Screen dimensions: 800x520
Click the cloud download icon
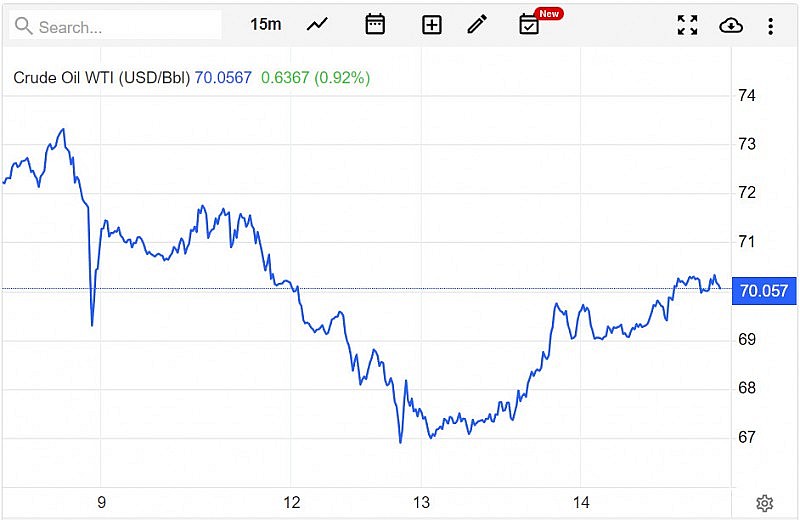(731, 25)
